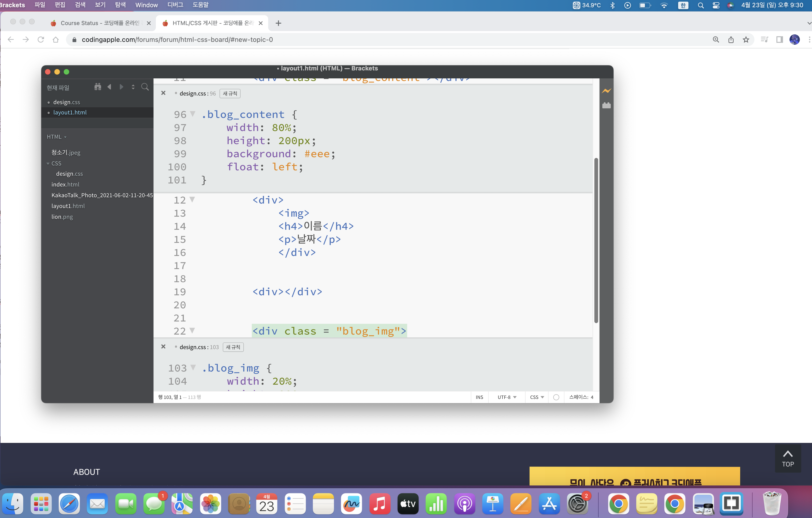Open lion.png in file tree

point(62,217)
